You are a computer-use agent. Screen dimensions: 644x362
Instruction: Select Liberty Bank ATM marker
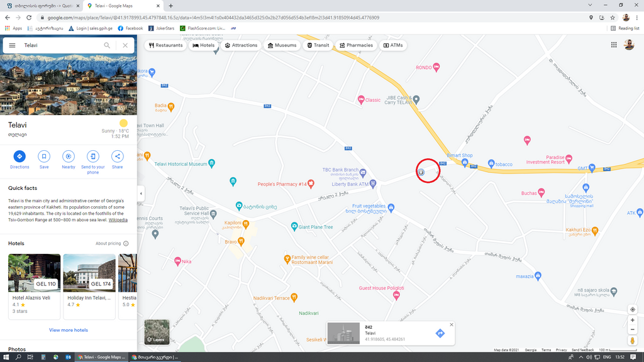click(372, 184)
